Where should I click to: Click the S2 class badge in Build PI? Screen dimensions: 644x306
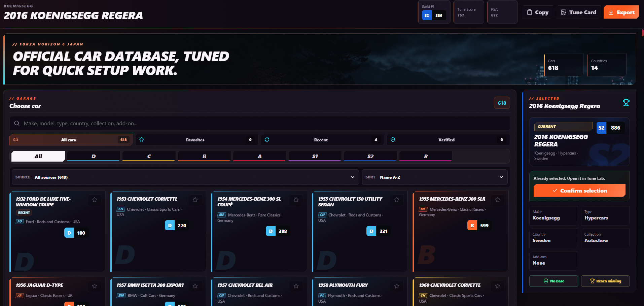427,15
